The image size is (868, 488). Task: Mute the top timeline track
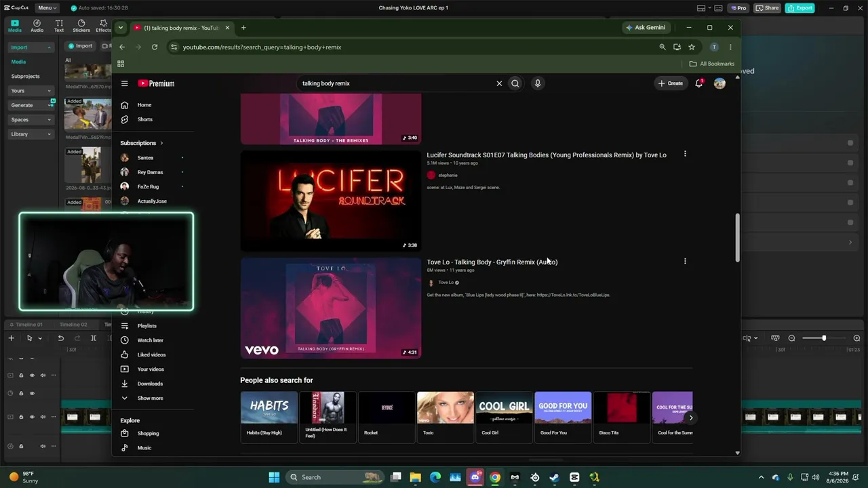tap(43, 375)
